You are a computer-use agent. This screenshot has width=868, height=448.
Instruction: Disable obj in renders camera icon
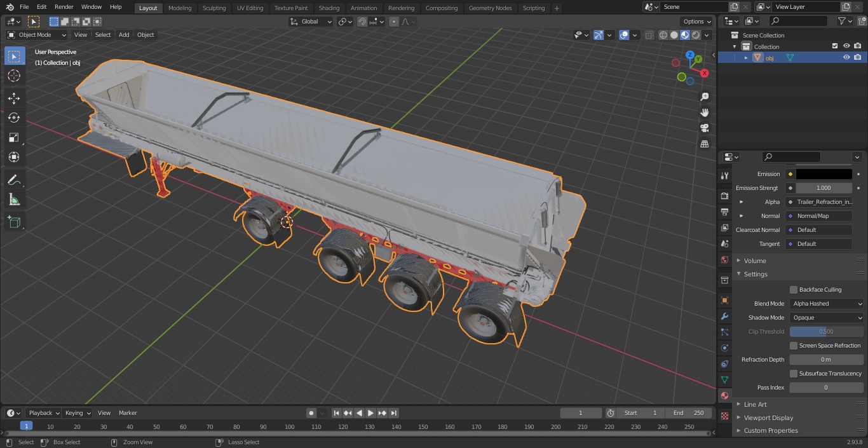click(858, 57)
